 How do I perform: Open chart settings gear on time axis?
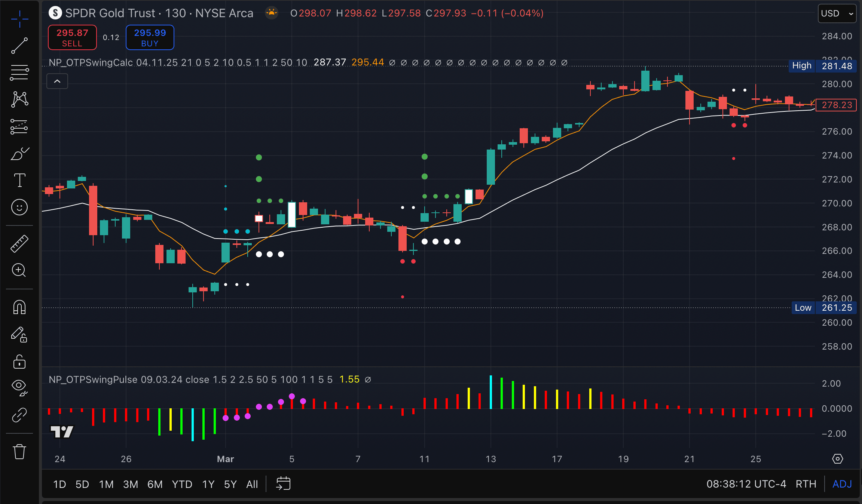(x=838, y=459)
